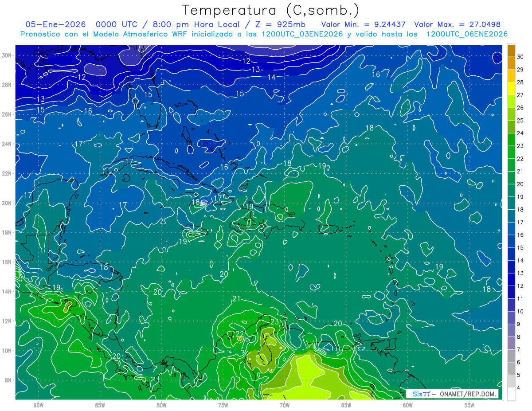Click the '90W' longitude axis label

(39, 405)
